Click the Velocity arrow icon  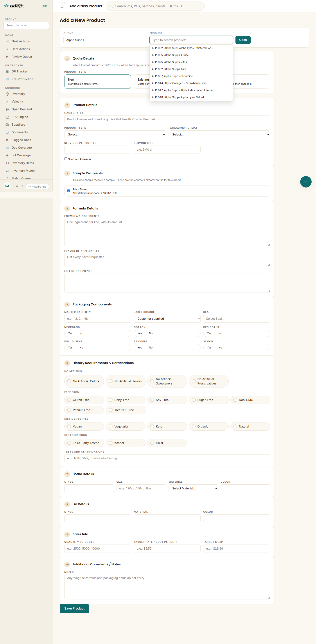[x=7, y=102]
